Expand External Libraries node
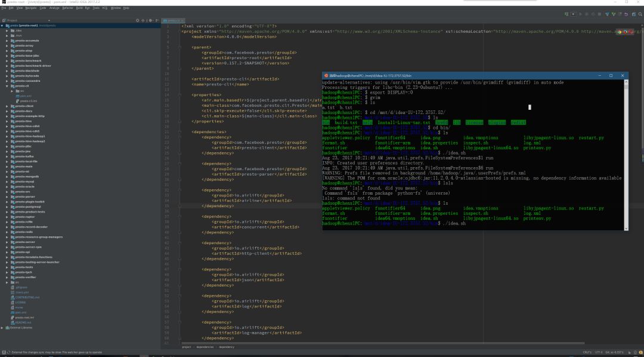The width and height of the screenshot is (644, 357). pyautogui.click(x=2, y=328)
